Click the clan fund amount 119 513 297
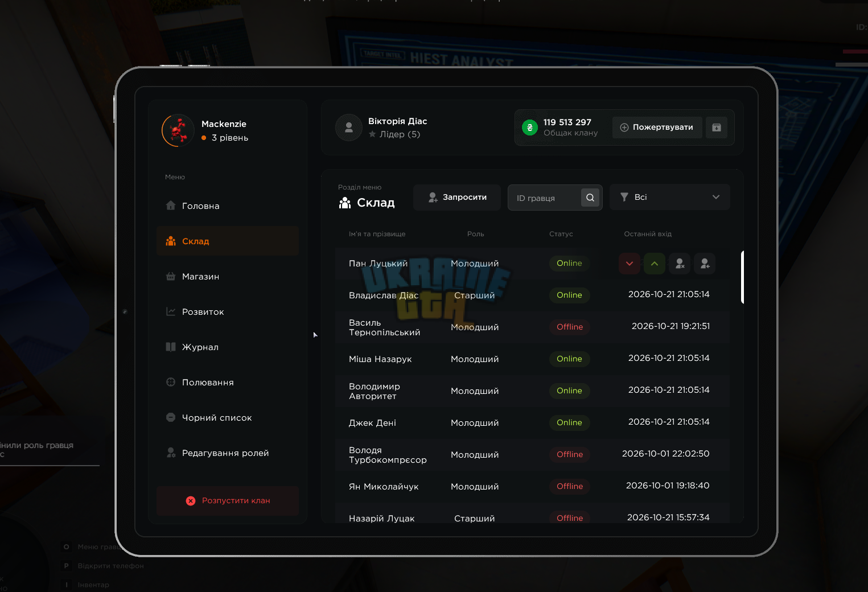The height and width of the screenshot is (592, 868). pos(567,122)
